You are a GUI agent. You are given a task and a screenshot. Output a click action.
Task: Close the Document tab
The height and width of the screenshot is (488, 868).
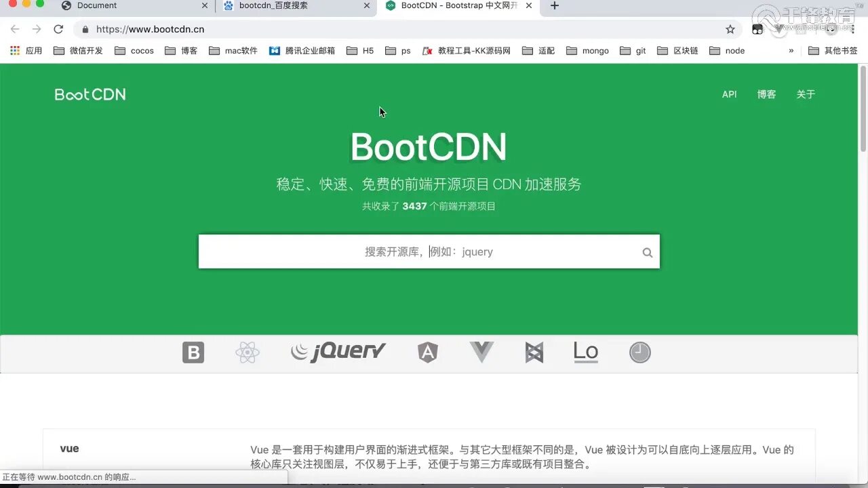click(x=205, y=5)
